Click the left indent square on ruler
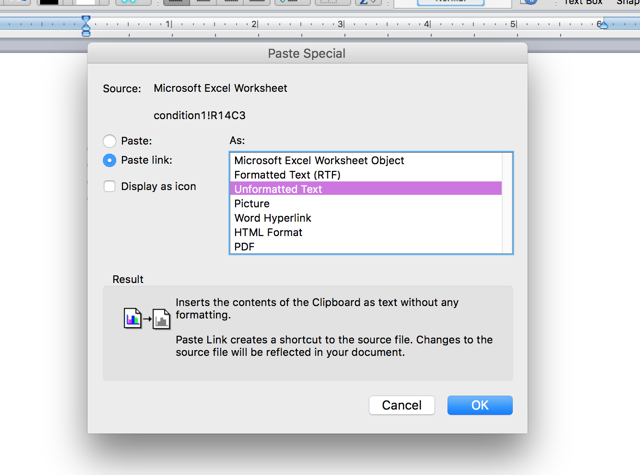This screenshot has width=640, height=475. click(86, 34)
